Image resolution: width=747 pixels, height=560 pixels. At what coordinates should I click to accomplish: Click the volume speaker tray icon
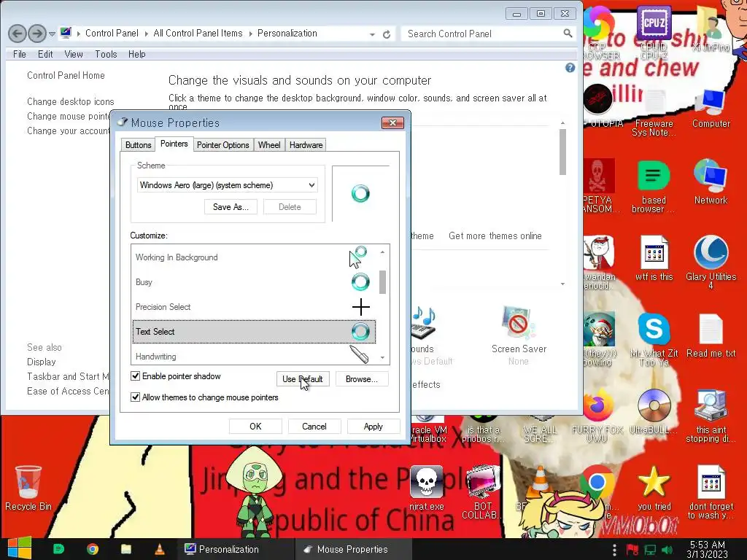(667, 550)
